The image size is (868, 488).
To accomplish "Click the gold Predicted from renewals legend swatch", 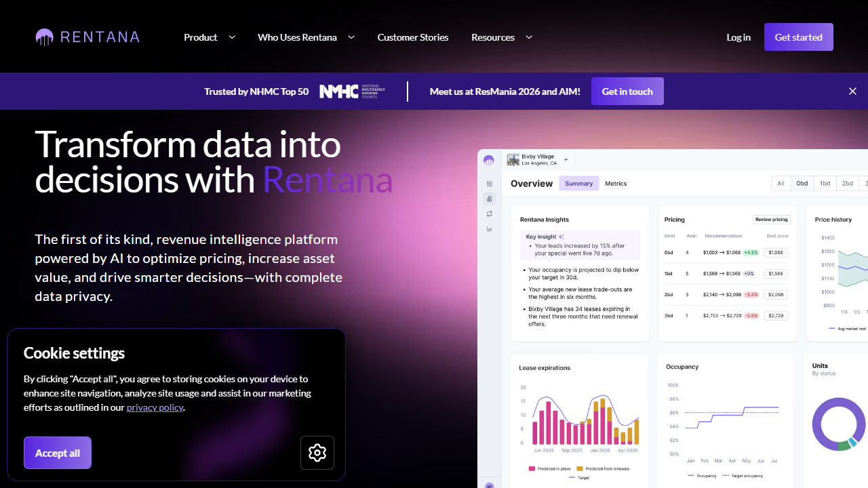I will pyautogui.click(x=579, y=468).
